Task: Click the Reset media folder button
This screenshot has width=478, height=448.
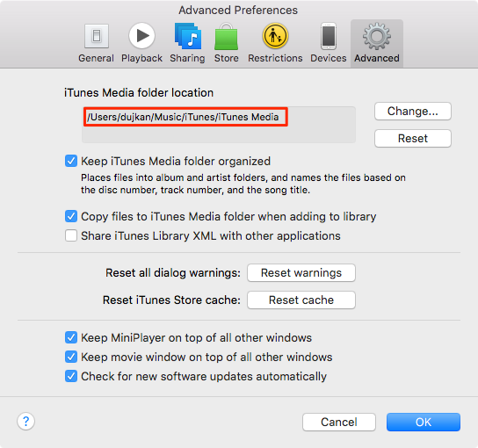Action: [x=413, y=139]
